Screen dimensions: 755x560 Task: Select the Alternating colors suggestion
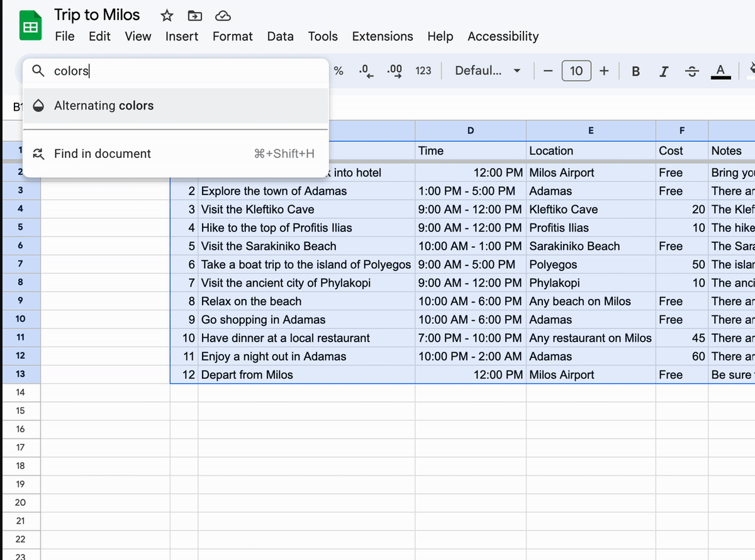pos(104,106)
